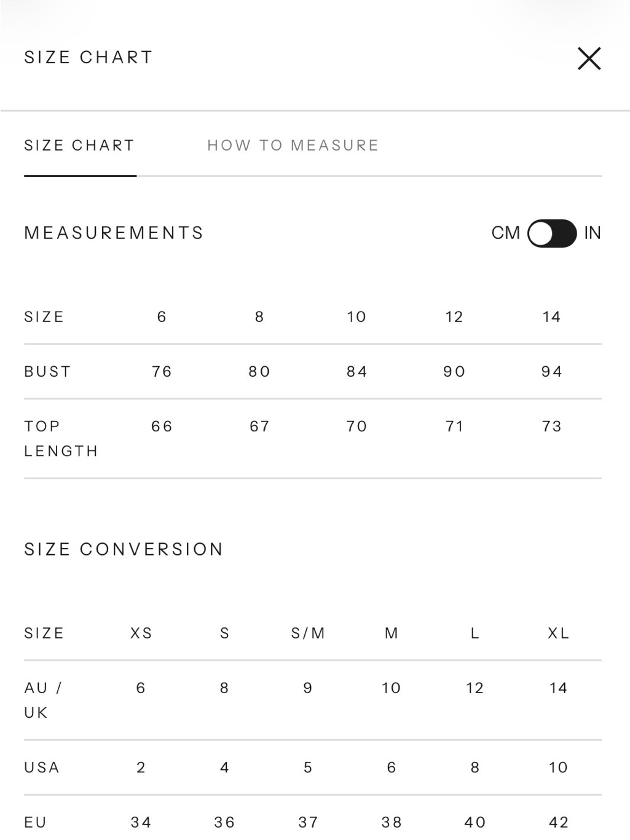The height and width of the screenshot is (840, 630).
Task: Click top length value 73 for size 14
Action: click(551, 426)
